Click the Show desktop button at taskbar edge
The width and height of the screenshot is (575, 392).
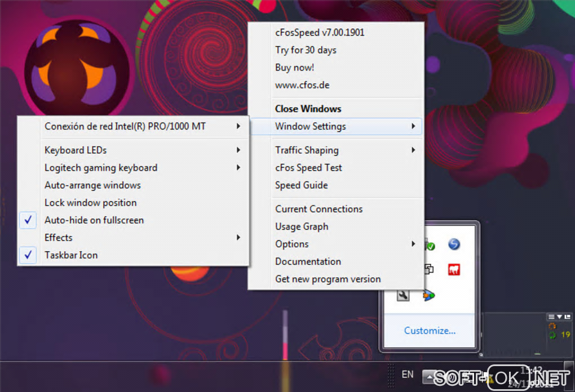coord(569,377)
